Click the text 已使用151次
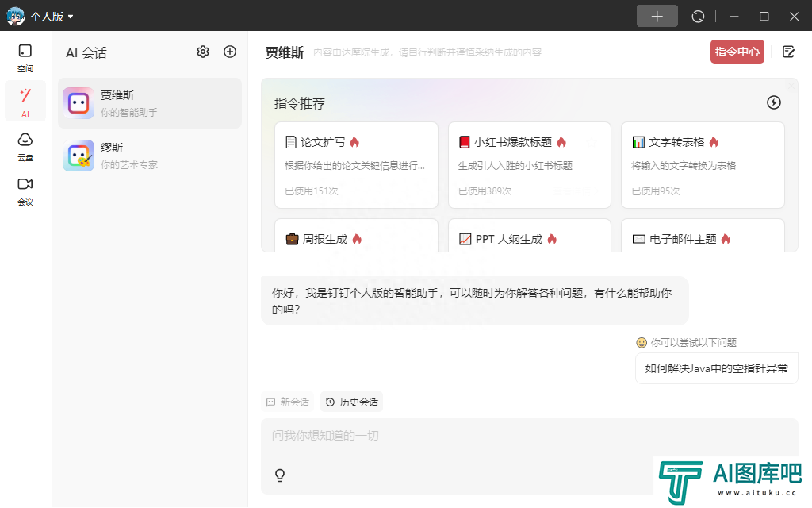Image resolution: width=812 pixels, height=508 pixels. pos(311,190)
